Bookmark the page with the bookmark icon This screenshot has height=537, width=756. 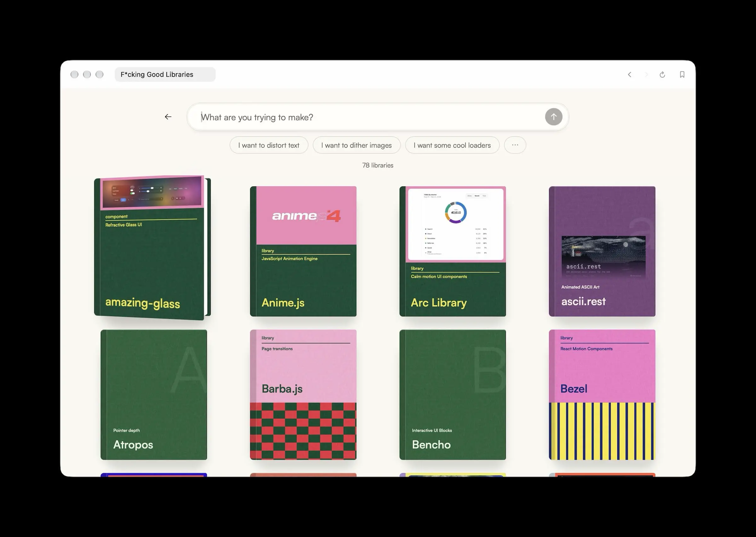point(682,74)
